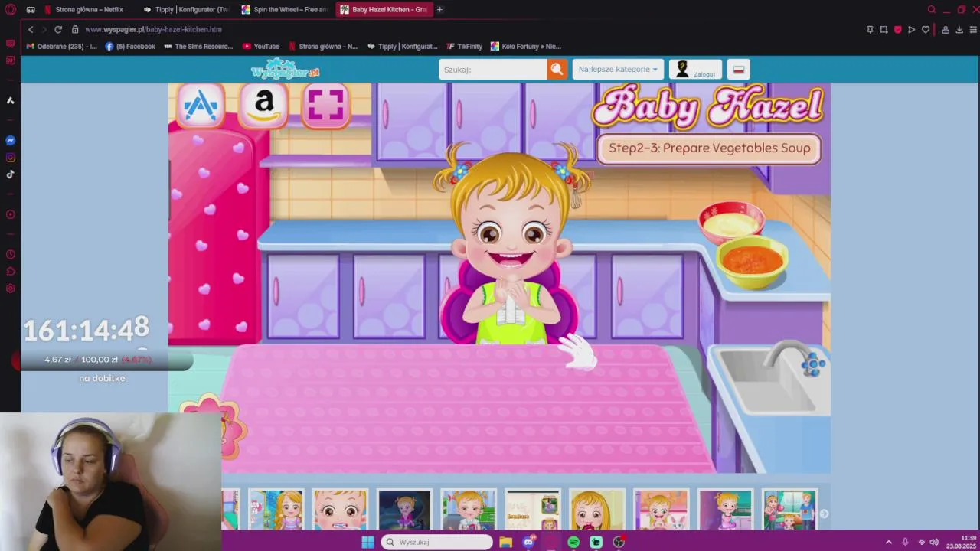Open the thumbnail with white bunny
The width and height of the screenshot is (980, 551).
[661, 510]
